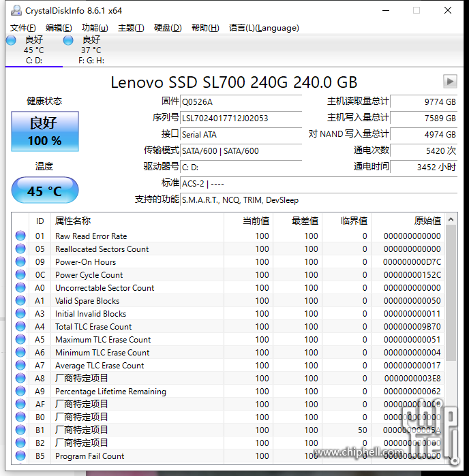Click the blue status orb for F: G: H:
Viewport: 469px width, 476px height.
click(68, 40)
